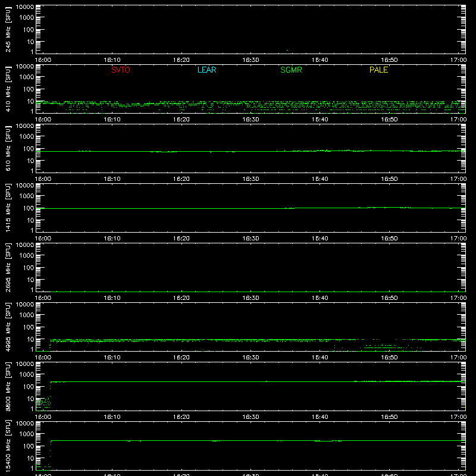Select the 4995 MHz [SFU] axis title

coord(8,327)
